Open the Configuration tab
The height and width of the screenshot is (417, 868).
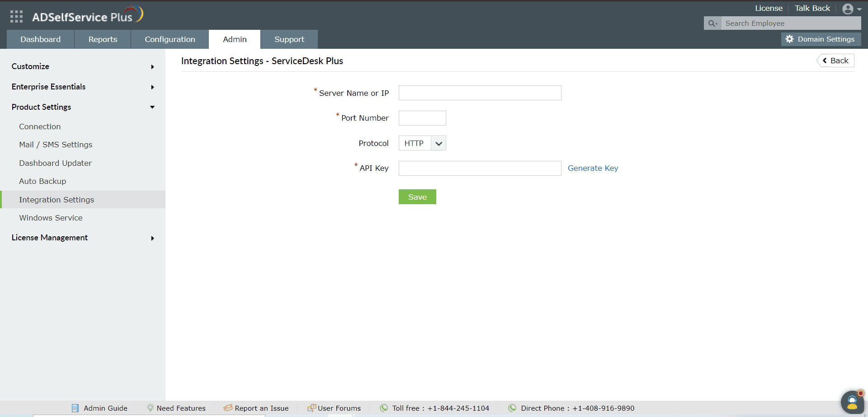pos(170,39)
